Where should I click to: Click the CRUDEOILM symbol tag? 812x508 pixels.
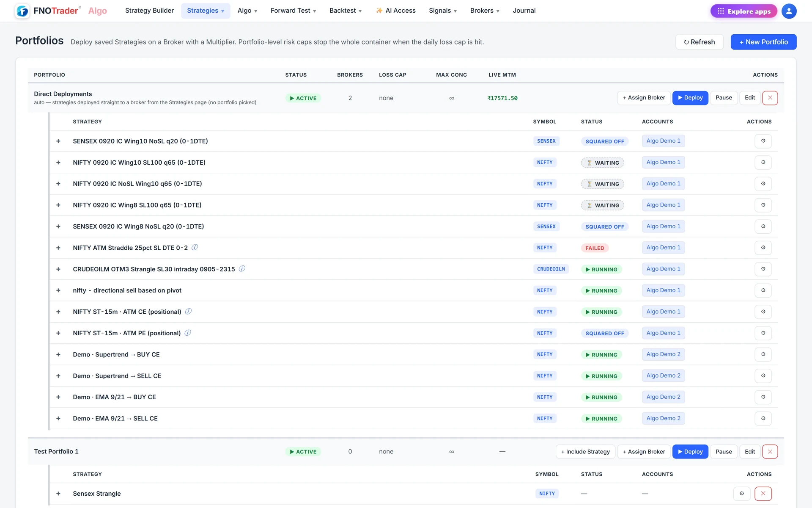[551, 269]
